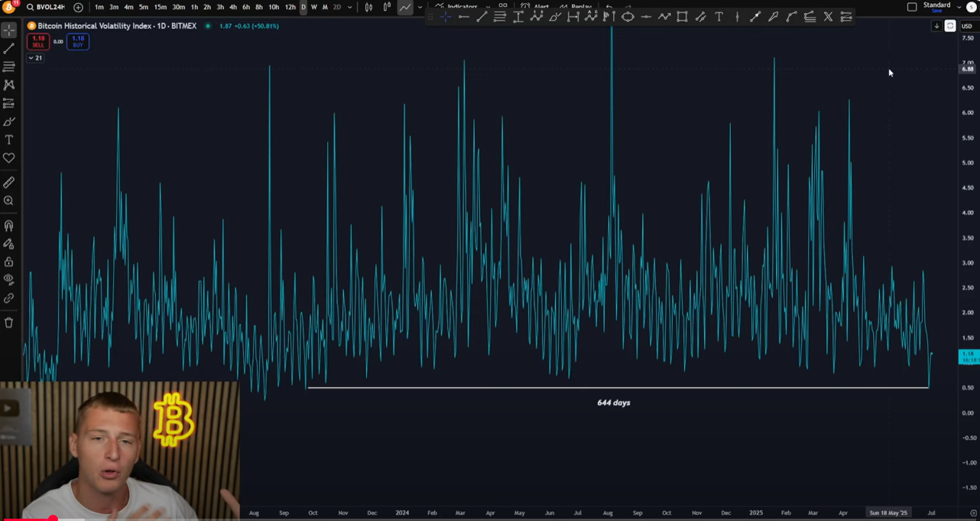Select the monthly M timeframe
980x521 pixels.
coord(325,7)
